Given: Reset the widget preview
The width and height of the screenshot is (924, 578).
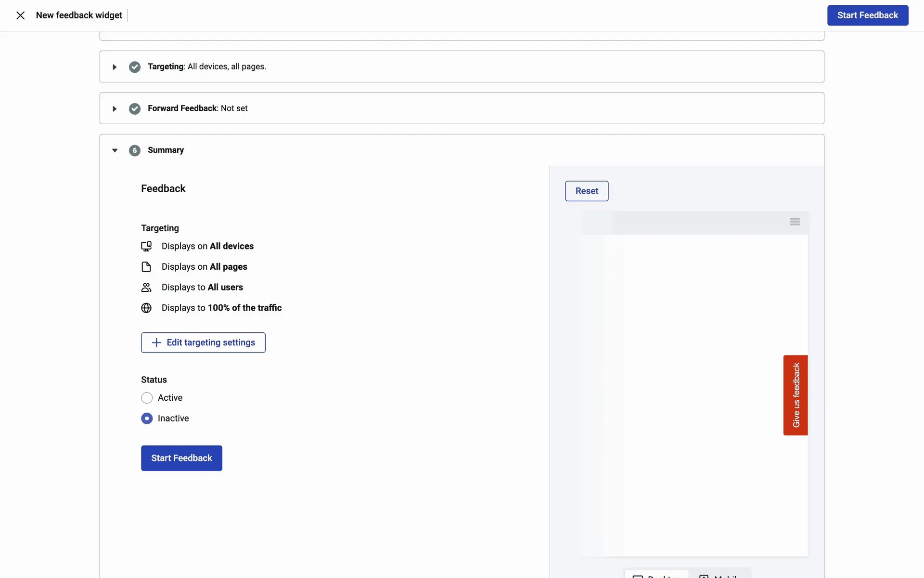Looking at the screenshot, I should coord(587,191).
